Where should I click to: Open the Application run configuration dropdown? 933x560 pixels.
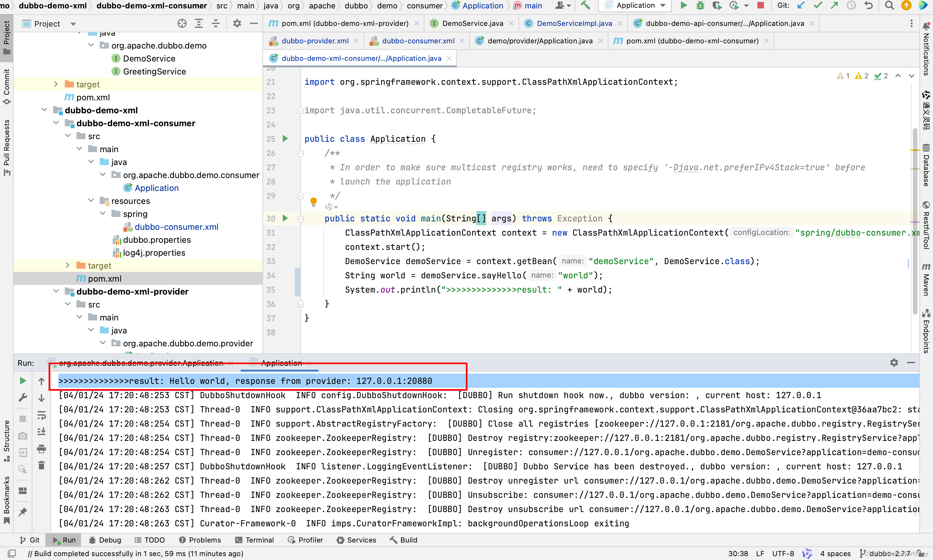click(637, 5)
